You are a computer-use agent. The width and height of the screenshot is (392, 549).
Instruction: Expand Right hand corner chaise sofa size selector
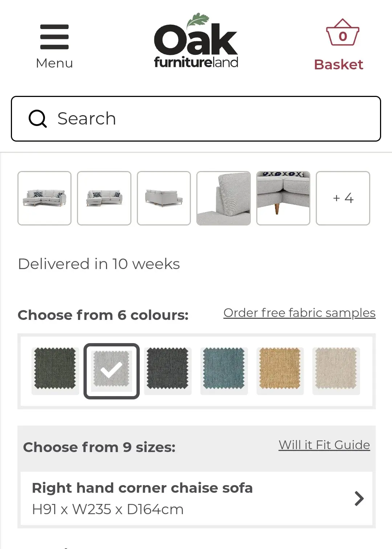click(196, 499)
